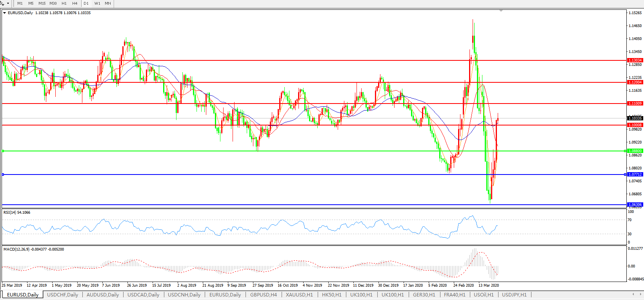This screenshot has height=300, width=644.
Task: Click left handle of blue 1.07712 line
Action: pos(3,175)
